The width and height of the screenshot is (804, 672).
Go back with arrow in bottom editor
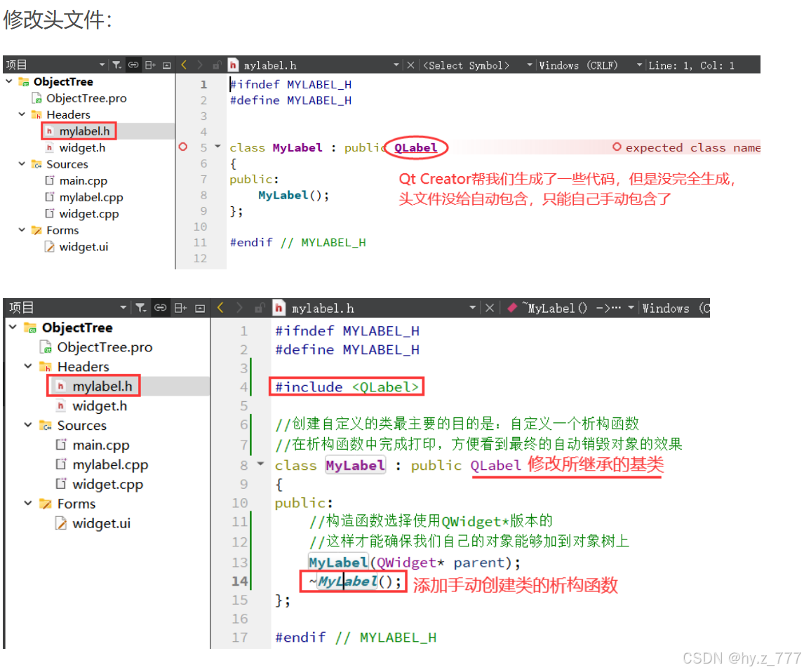point(220,307)
